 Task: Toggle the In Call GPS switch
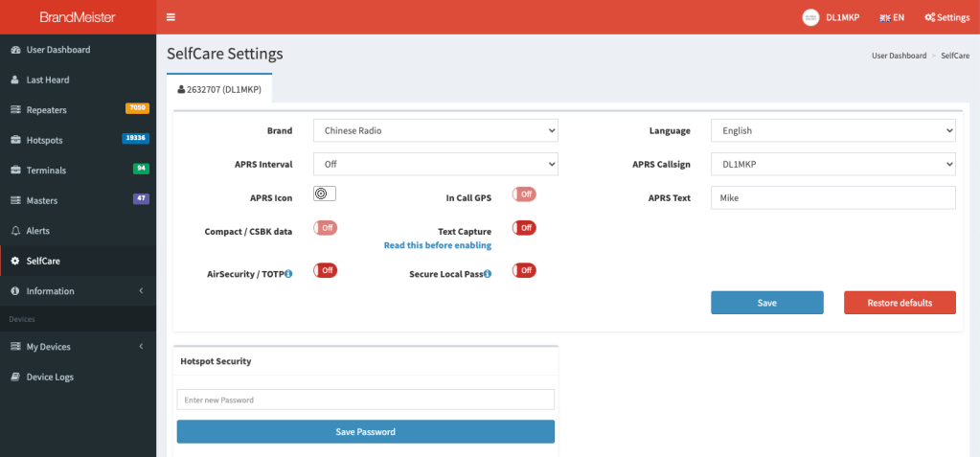click(x=524, y=194)
